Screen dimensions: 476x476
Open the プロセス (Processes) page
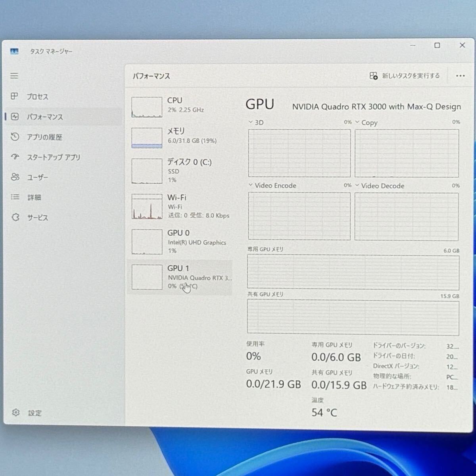tap(63, 97)
